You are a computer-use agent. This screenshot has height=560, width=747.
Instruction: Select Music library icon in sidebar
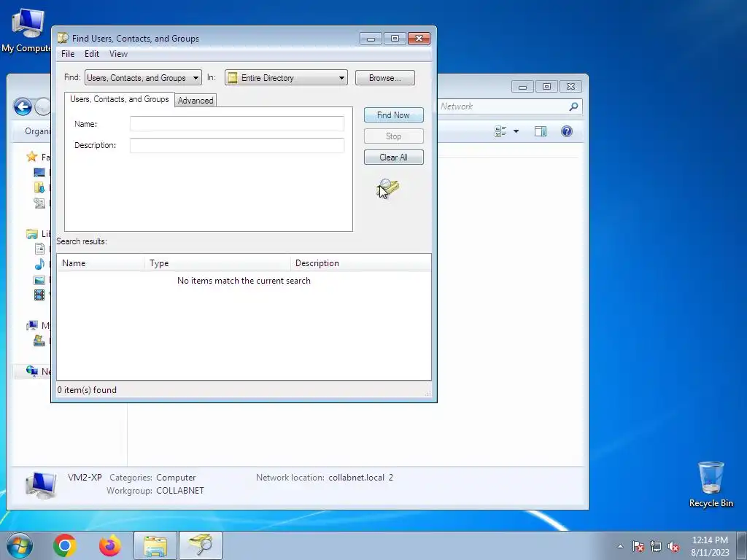point(39,264)
